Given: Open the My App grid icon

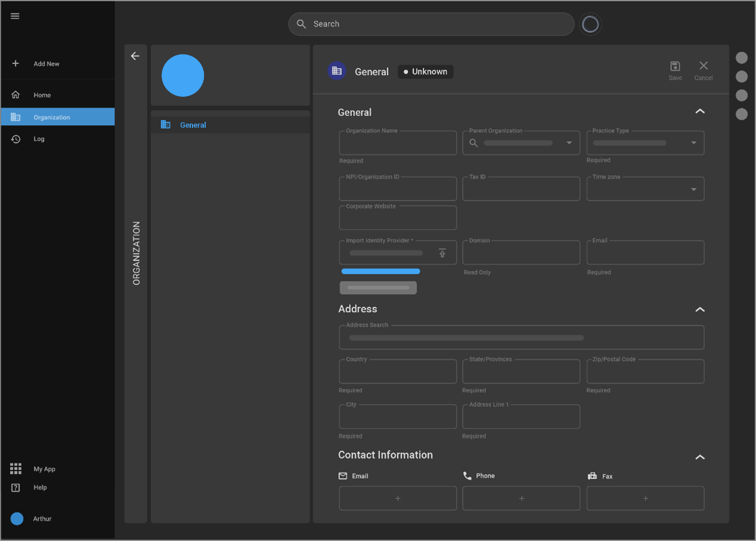Looking at the screenshot, I should pos(16,469).
